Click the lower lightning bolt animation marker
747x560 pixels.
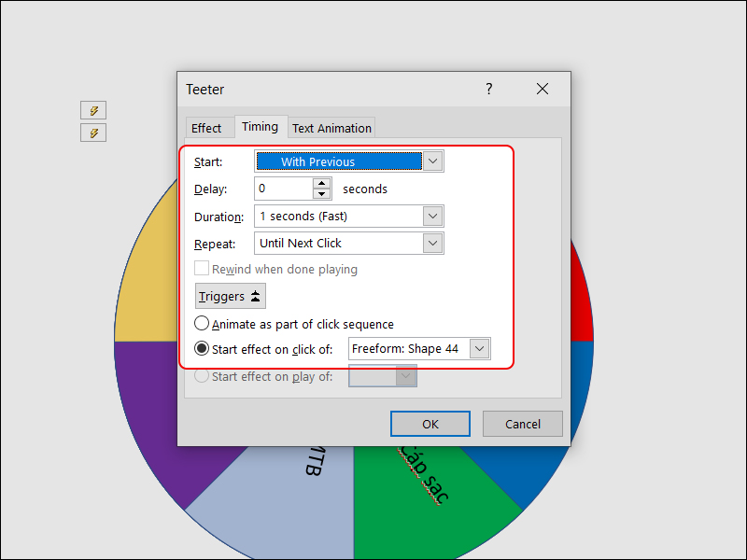(x=93, y=133)
